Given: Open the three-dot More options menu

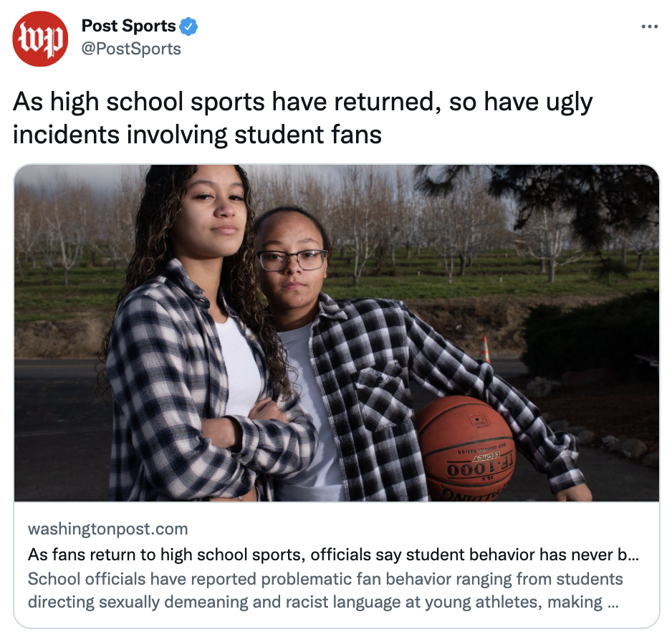Looking at the screenshot, I should [x=649, y=27].
